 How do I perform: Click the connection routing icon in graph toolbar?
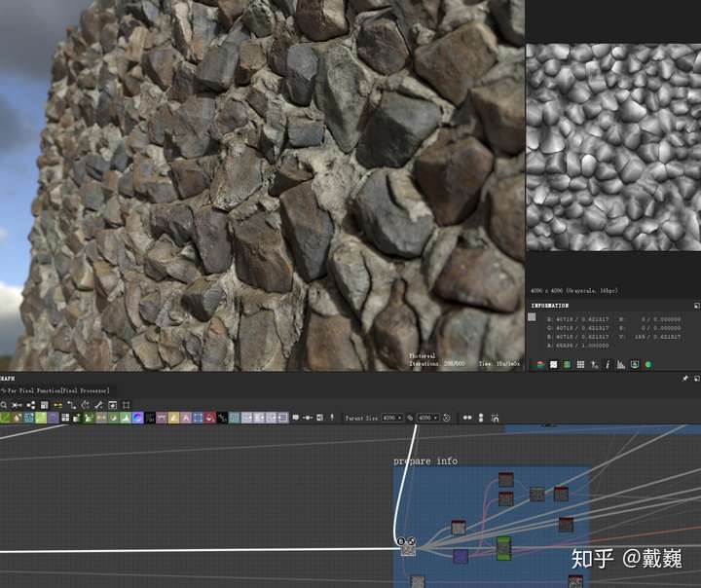(x=71, y=405)
